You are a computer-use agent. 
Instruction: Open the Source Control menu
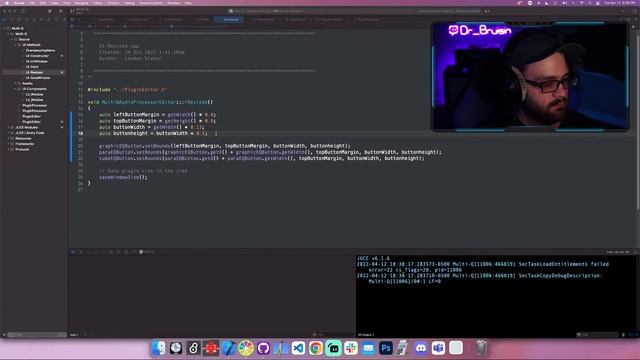(x=151, y=3)
